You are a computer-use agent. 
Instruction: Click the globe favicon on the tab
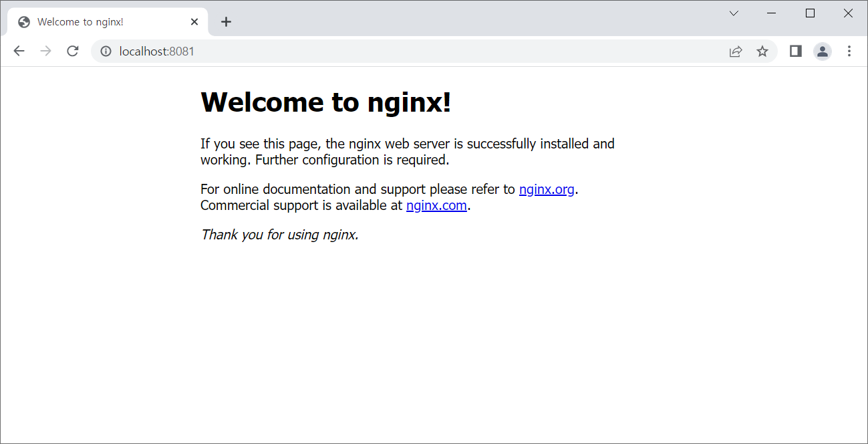pos(24,22)
